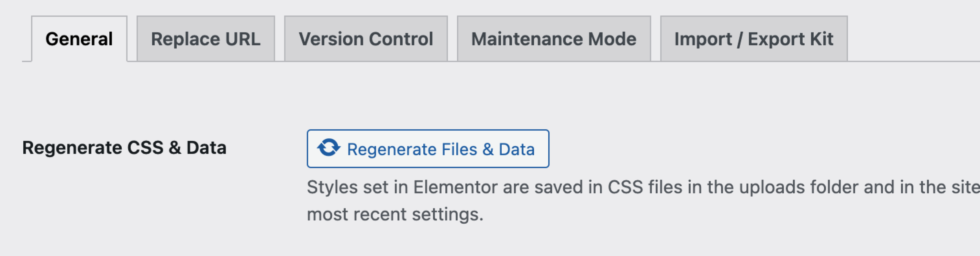Viewport: 980px width, 256px height.
Task: Click the word Data in the regenerate button
Action: point(517,149)
